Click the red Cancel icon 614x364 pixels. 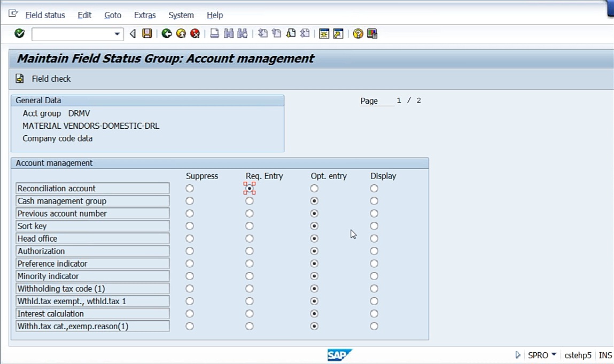coord(195,34)
